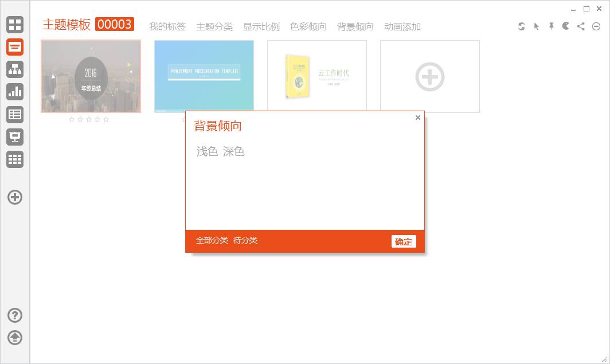Image resolution: width=610 pixels, height=364 pixels.
Task: Close the 背景倾向 dialog with X
Action: click(x=418, y=118)
